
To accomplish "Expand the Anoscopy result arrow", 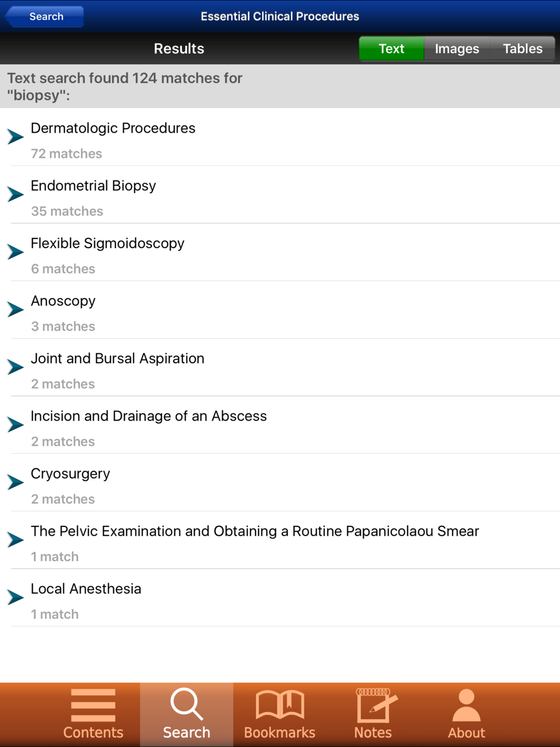I will [x=16, y=310].
